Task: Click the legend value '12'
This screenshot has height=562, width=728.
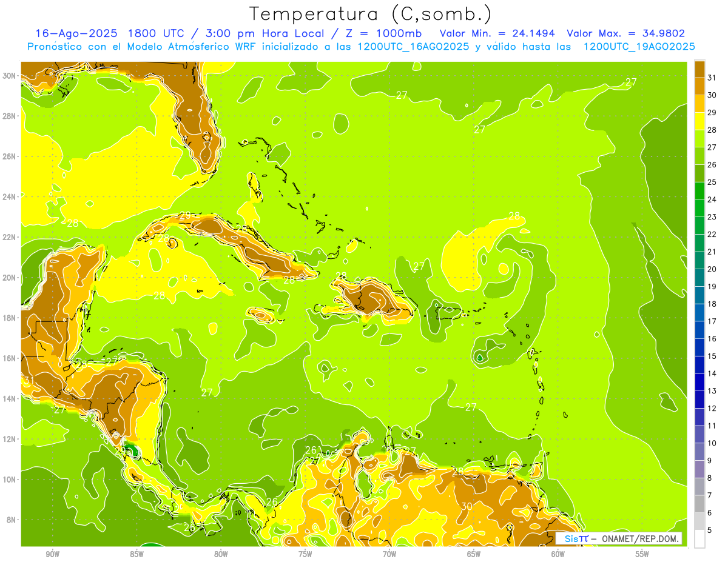Action: pyautogui.click(x=712, y=408)
